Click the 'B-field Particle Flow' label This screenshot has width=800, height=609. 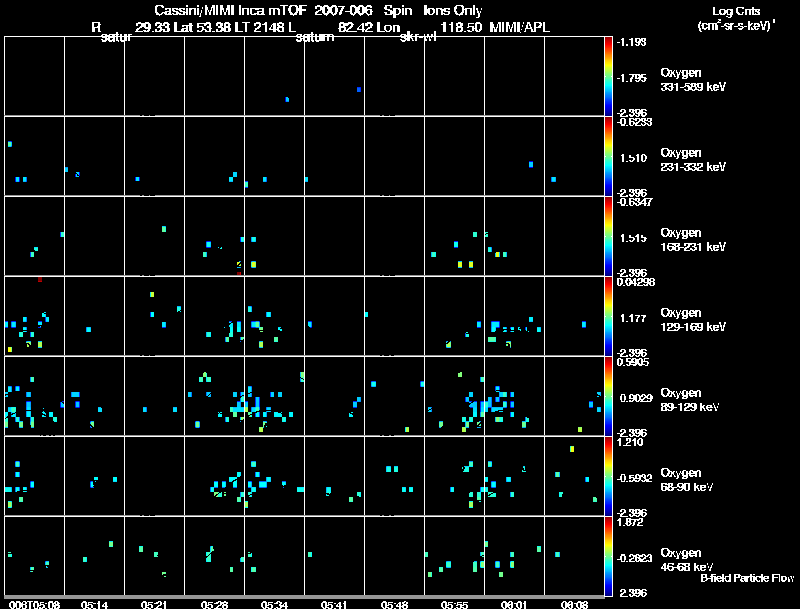[x=747, y=578]
